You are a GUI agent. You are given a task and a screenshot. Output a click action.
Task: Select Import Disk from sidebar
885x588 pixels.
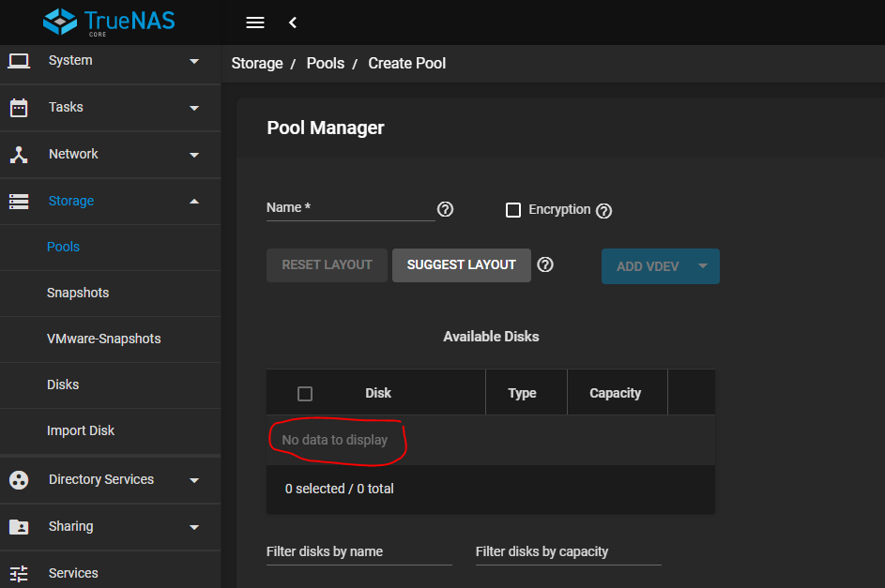81,430
